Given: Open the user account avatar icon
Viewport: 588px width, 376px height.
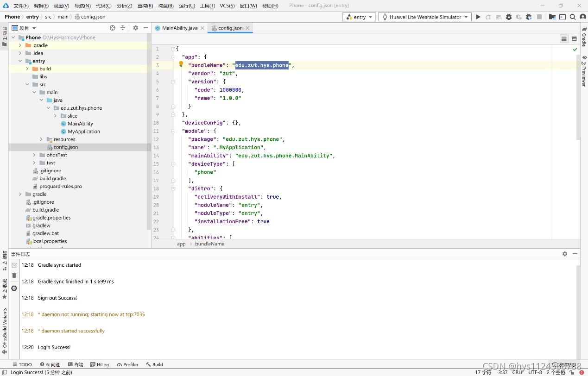Looking at the screenshot, I should point(582,17).
